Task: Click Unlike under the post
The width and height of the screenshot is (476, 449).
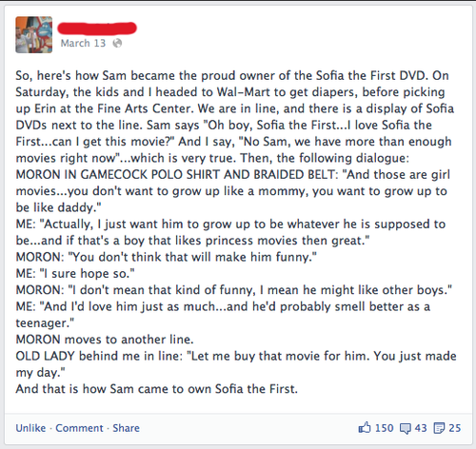Action: click(x=30, y=428)
